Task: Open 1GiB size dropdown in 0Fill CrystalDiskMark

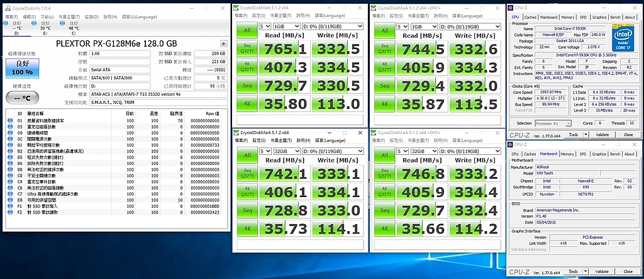Action: (424, 26)
